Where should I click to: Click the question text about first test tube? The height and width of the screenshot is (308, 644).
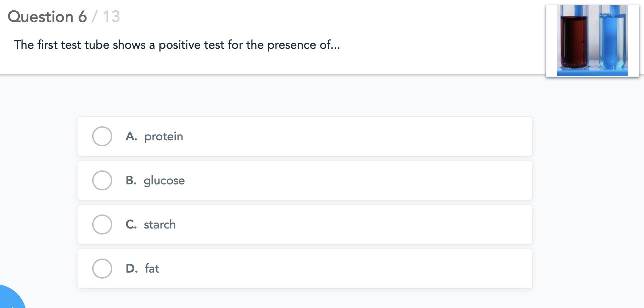[177, 45]
